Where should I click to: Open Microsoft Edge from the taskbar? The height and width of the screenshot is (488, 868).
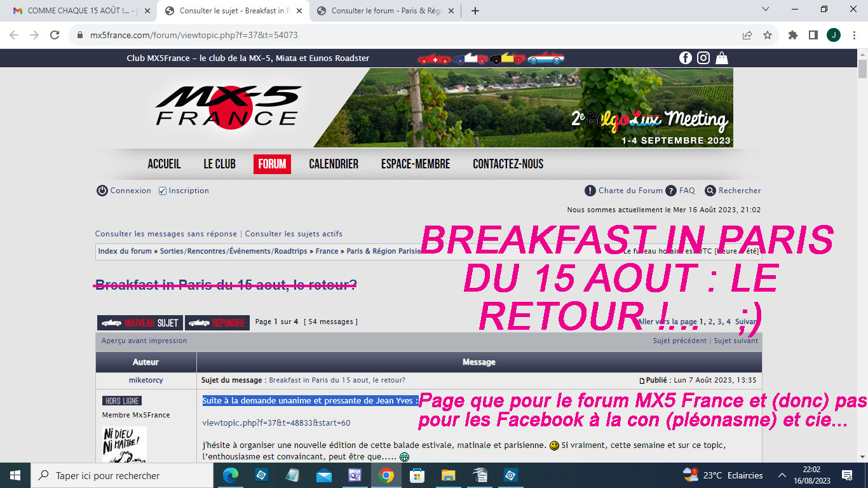pyautogui.click(x=231, y=475)
